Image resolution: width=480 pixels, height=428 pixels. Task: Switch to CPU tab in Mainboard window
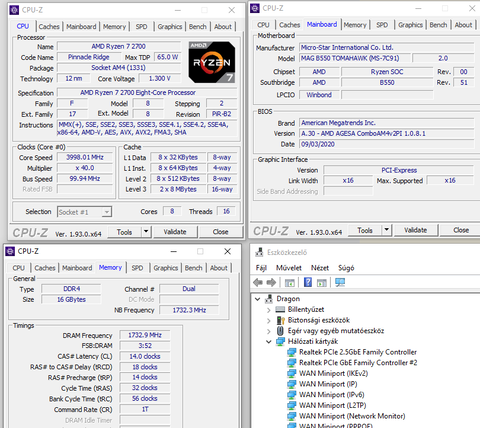263,25
